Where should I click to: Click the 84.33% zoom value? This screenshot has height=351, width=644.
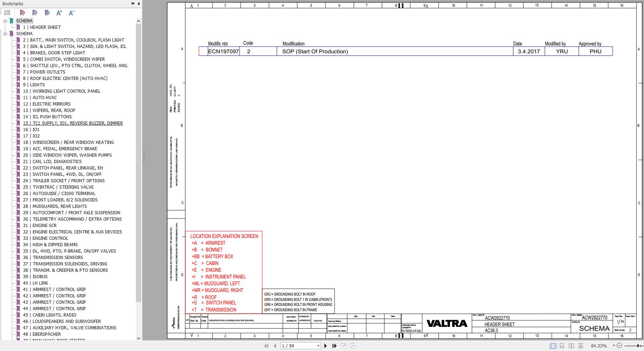coord(599,346)
